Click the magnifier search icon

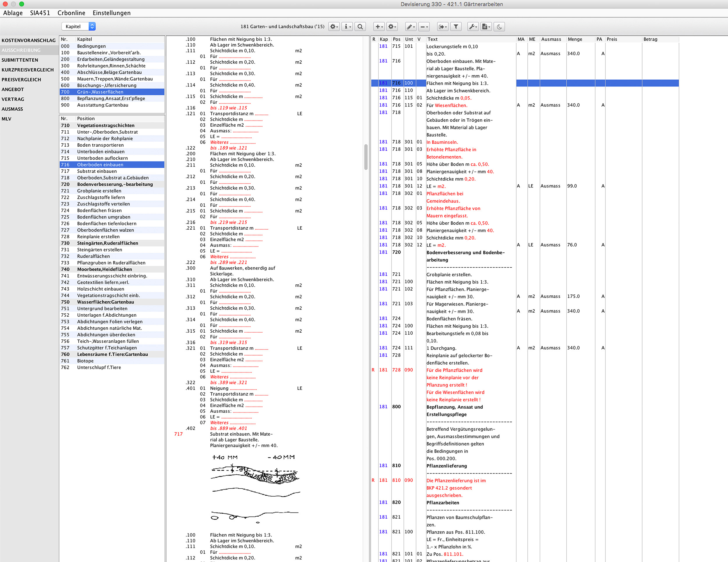tap(360, 27)
